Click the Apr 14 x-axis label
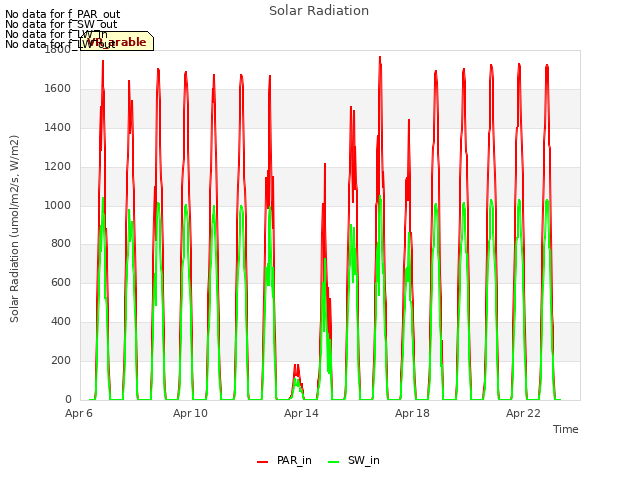 point(301,413)
